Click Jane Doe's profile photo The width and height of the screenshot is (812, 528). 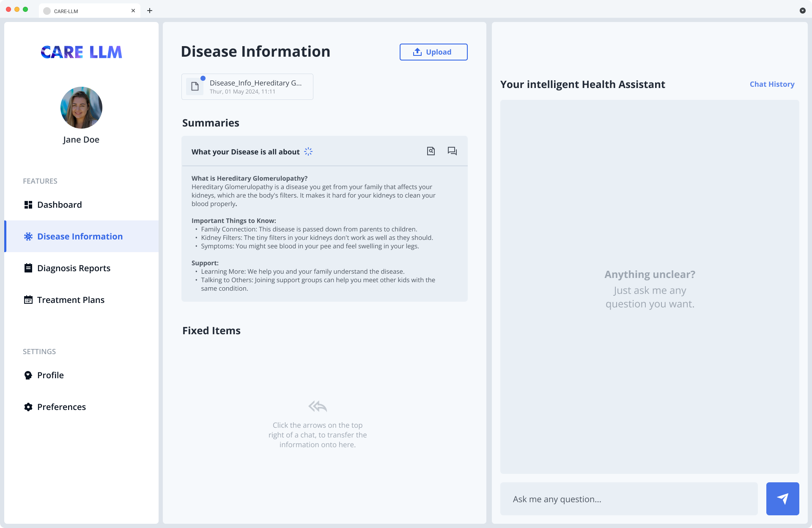tap(81, 107)
